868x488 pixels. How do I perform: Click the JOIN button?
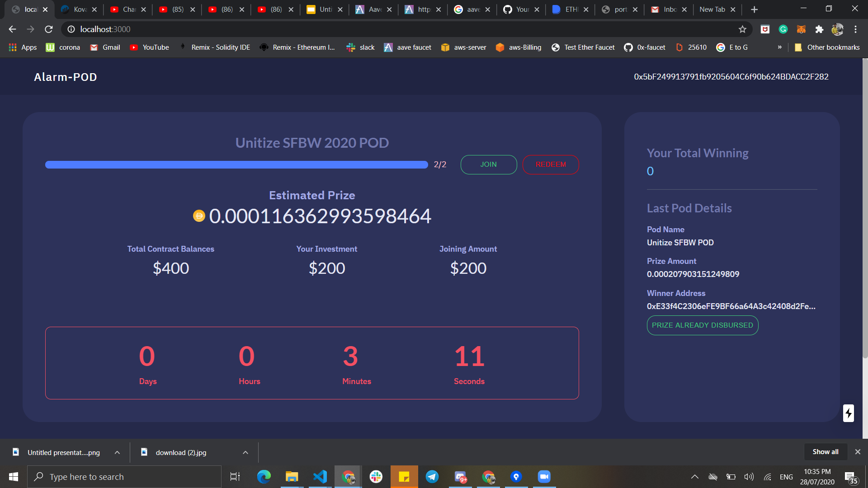488,164
